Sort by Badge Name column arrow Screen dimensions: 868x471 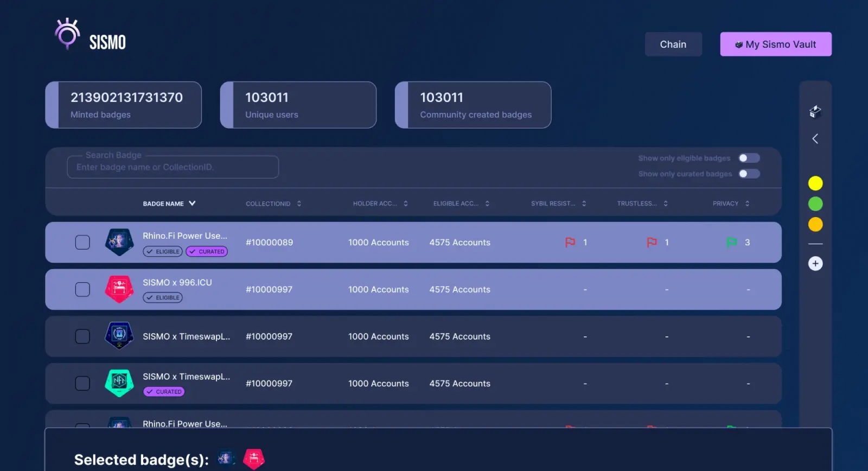click(192, 203)
